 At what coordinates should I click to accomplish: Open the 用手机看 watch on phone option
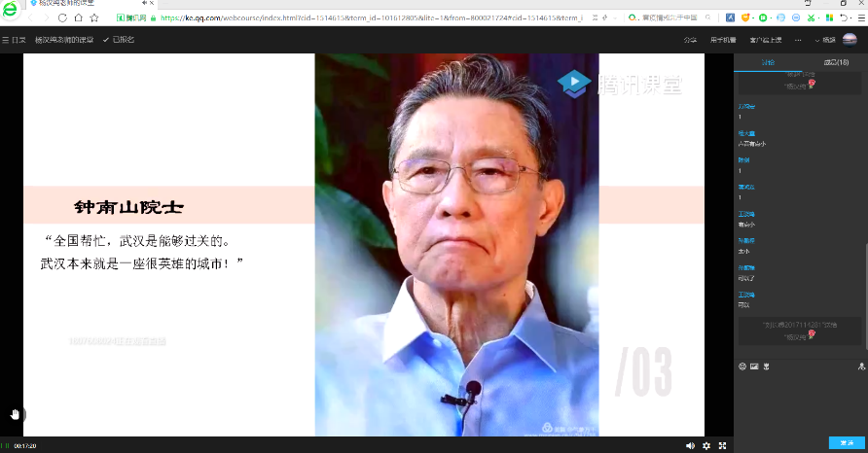pyautogui.click(x=723, y=40)
